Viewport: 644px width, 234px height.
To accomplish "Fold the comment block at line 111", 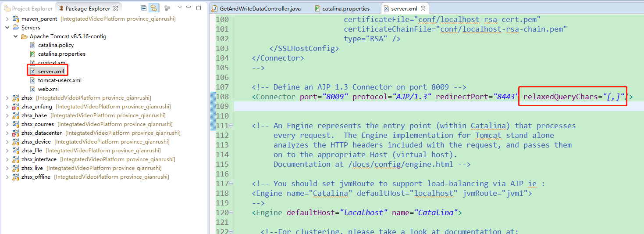I will click(x=231, y=126).
